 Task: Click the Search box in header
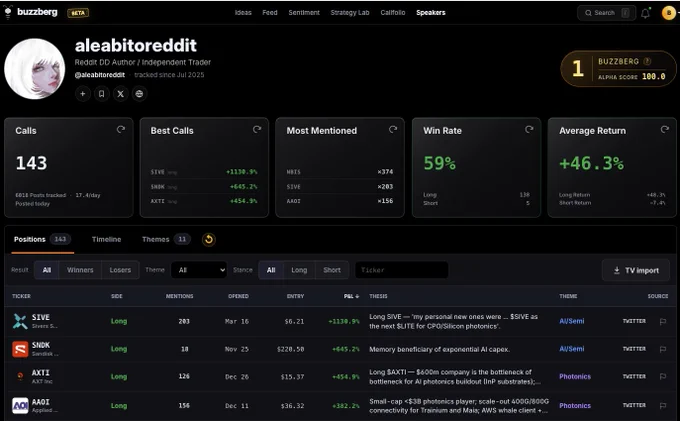pyautogui.click(x=606, y=13)
